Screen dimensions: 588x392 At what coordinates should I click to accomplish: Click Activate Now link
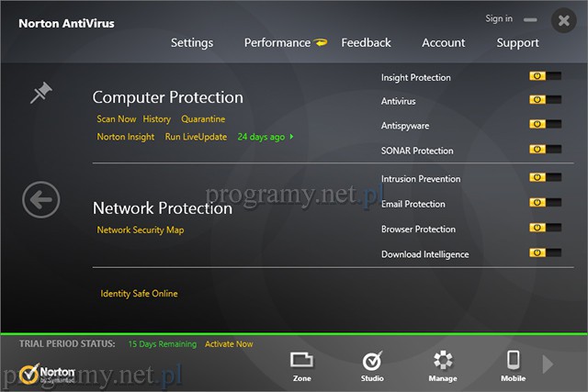coord(229,344)
